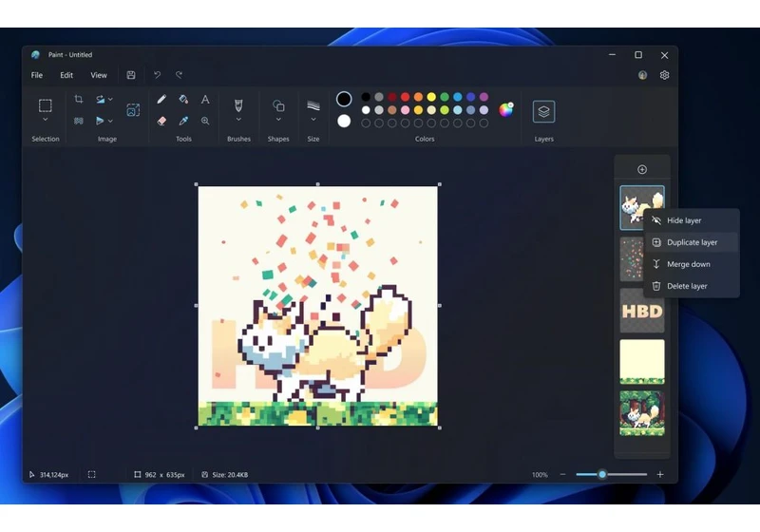Screen dimensions: 760x532
Task: Pick the purple color swatch in top row
Action: tap(484, 97)
